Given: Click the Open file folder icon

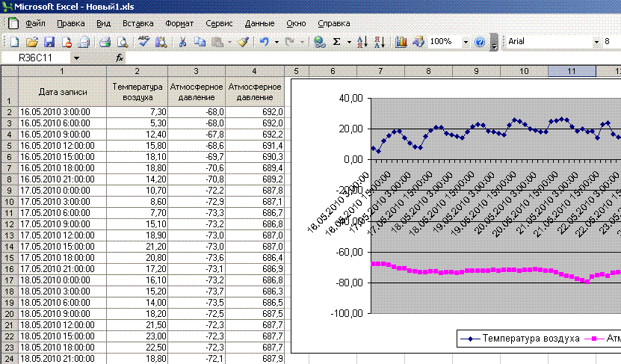Looking at the screenshot, I should [x=32, y=42].
